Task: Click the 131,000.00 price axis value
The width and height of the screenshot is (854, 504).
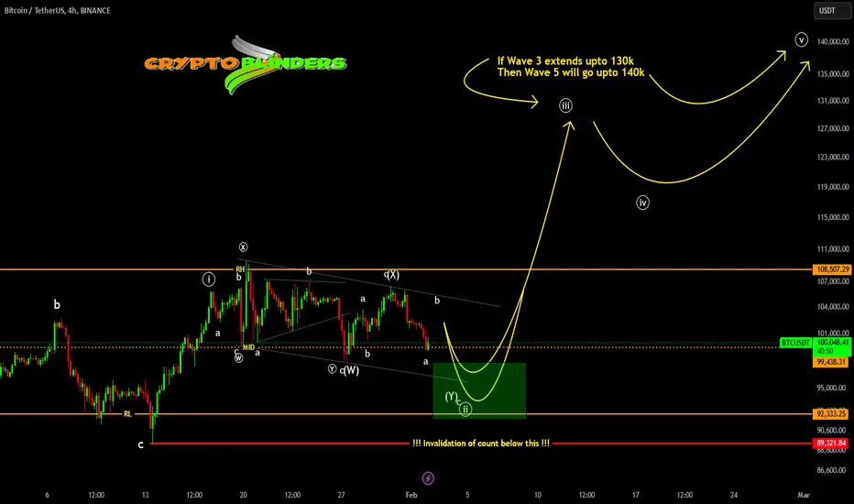Action: 833,101
